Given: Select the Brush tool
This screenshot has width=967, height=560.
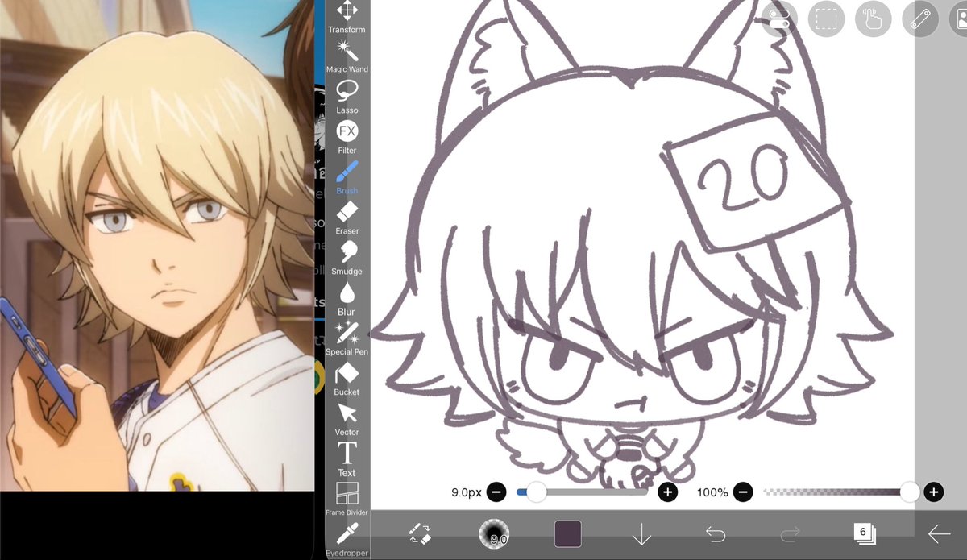Looking at the screenshot, I should tap(347, 177).
